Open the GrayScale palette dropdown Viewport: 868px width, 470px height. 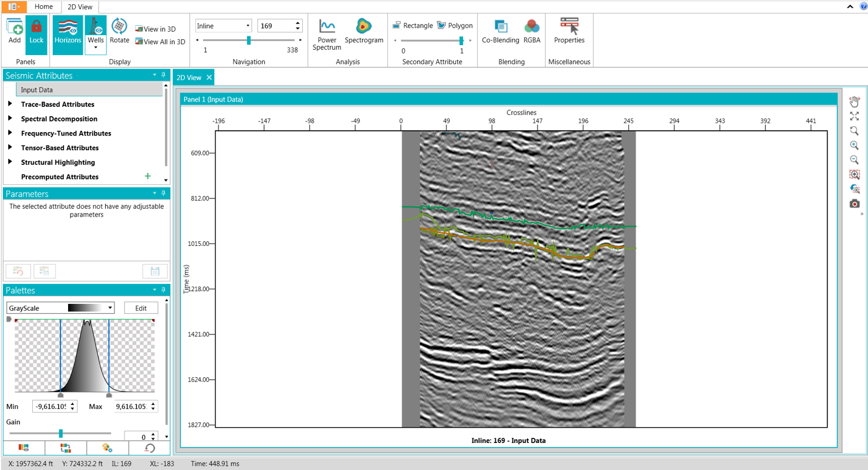coord(60,308)
